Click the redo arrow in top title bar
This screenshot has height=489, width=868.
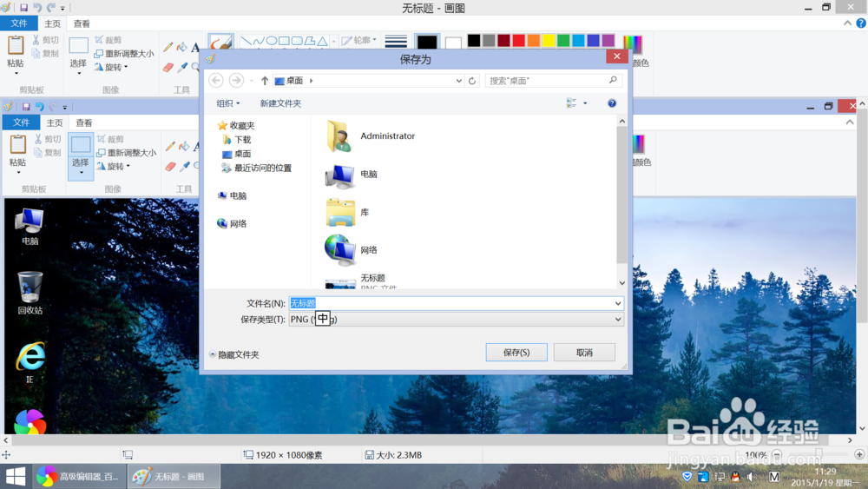51,8
